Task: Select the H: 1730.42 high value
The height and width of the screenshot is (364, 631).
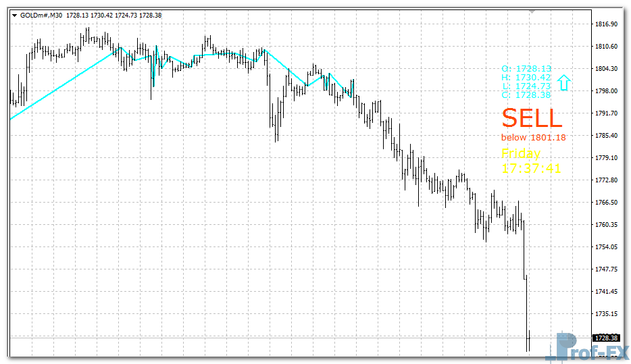Action: (x=526, y=78)
